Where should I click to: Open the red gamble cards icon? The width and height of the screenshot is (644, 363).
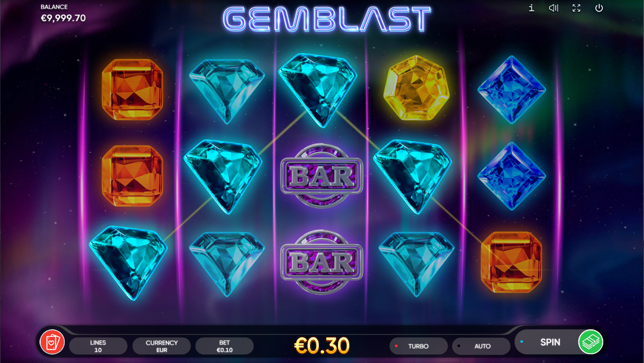[x=52, y=342]
